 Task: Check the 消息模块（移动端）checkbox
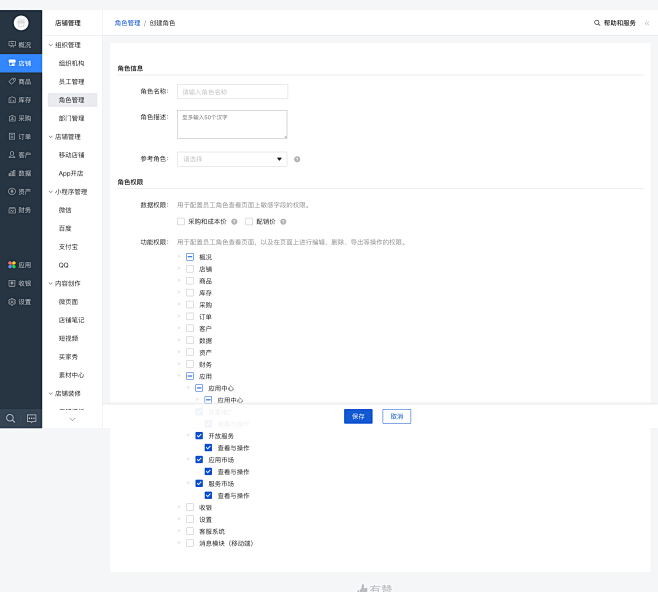coord(190,543)
